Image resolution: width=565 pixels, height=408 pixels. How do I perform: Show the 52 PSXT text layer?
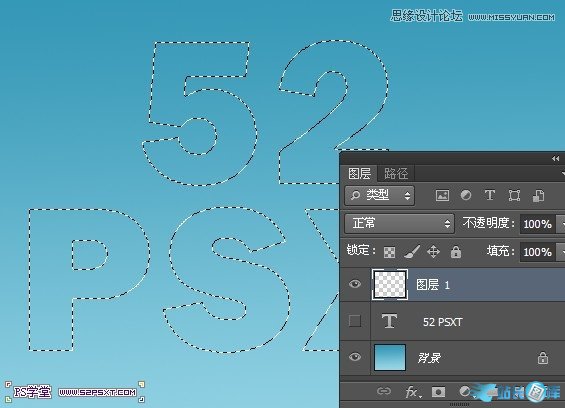[355, 320]
